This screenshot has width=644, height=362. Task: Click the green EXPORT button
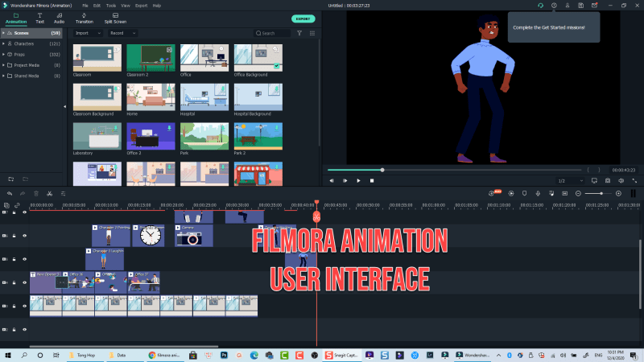pos(303,18)
